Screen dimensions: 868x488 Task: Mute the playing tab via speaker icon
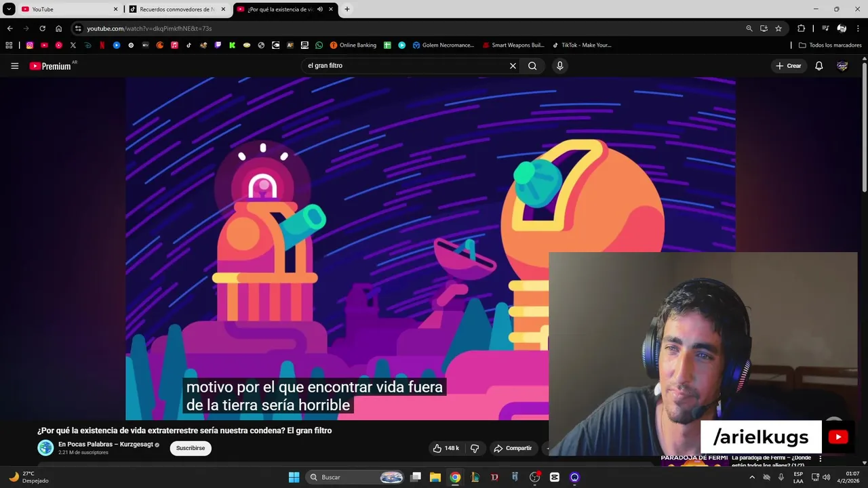pos(320,9)
